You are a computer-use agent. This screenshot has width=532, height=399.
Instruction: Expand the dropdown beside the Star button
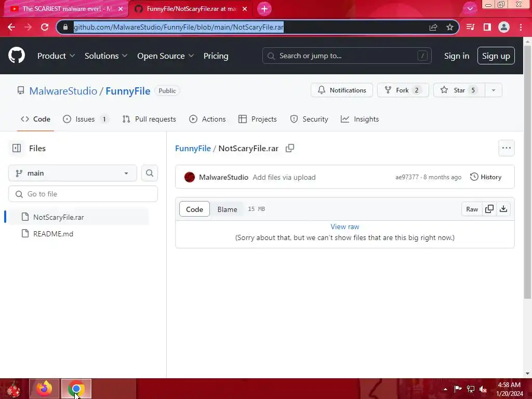tap(494, 90)
